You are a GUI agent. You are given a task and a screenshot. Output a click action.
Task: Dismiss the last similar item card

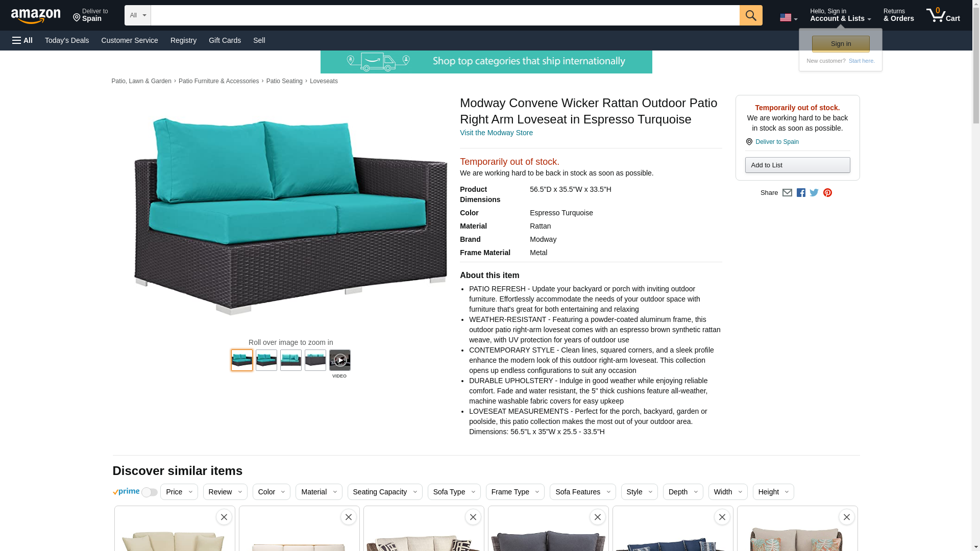click(846, 517)
